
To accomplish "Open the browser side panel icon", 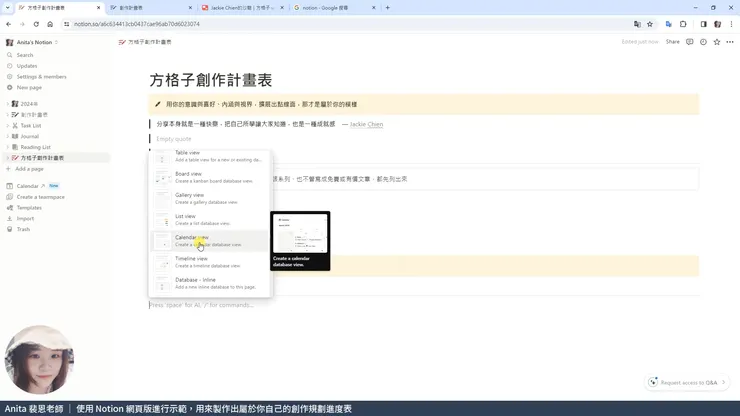I will coord(703,24).
